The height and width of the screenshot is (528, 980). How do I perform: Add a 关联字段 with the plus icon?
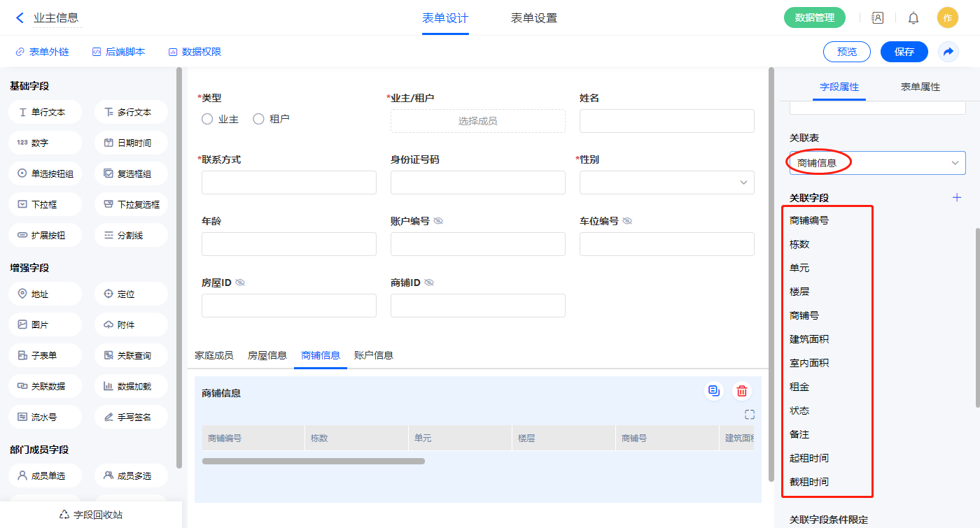coord(957,198)
